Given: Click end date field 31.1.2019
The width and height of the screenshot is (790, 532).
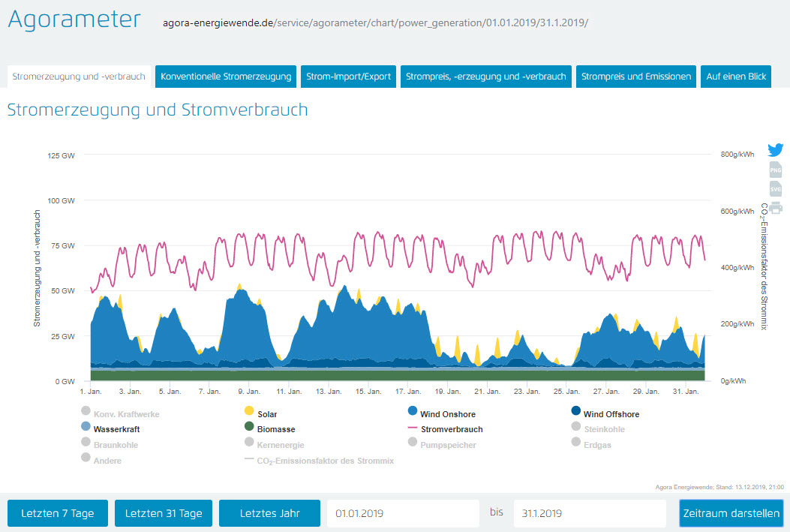Looking at the screenshot, I should (589, 514).
